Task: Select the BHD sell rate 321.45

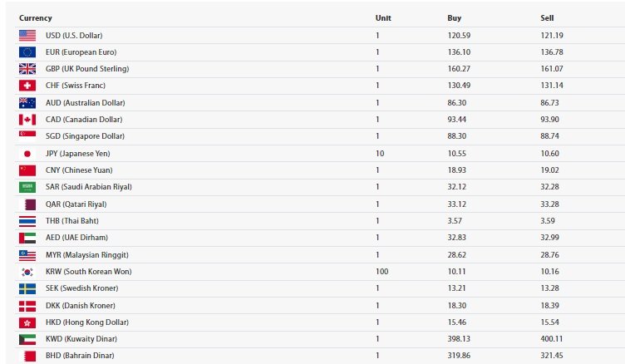Action: pyautogui.click(x=552, y=355)
